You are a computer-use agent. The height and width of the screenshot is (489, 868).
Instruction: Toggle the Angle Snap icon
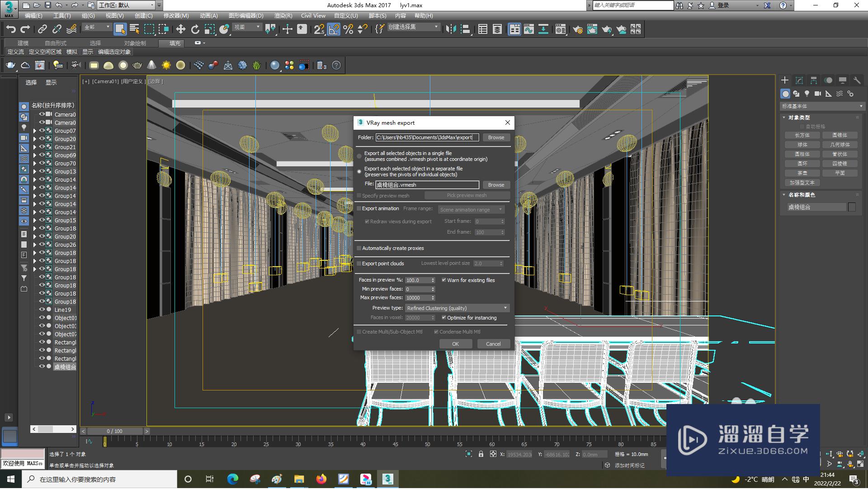334,29
